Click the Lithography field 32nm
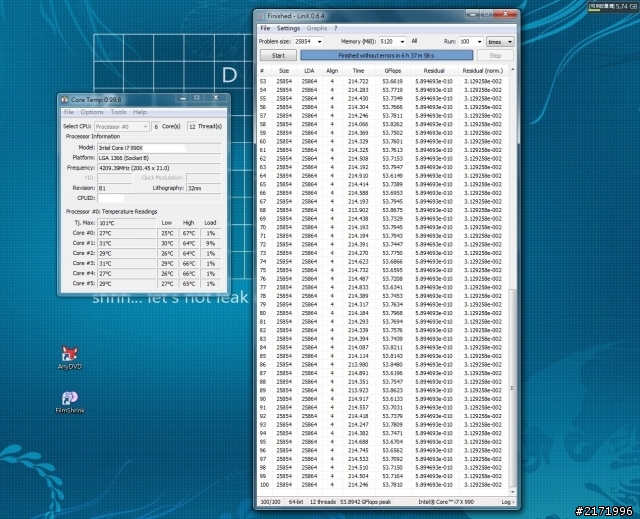 [x=204, y=188]
